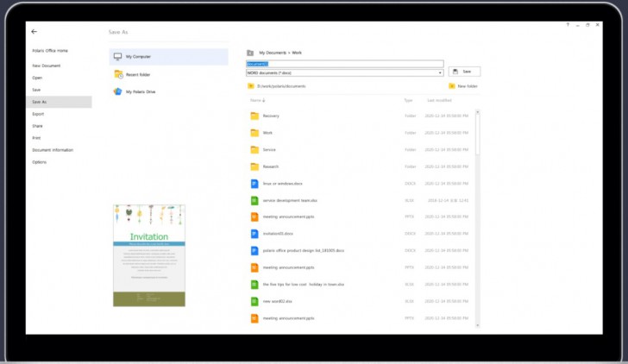The image size is (628, 364).
Task: Click Save in the left sidebar menu
Action: coord(36,90)
